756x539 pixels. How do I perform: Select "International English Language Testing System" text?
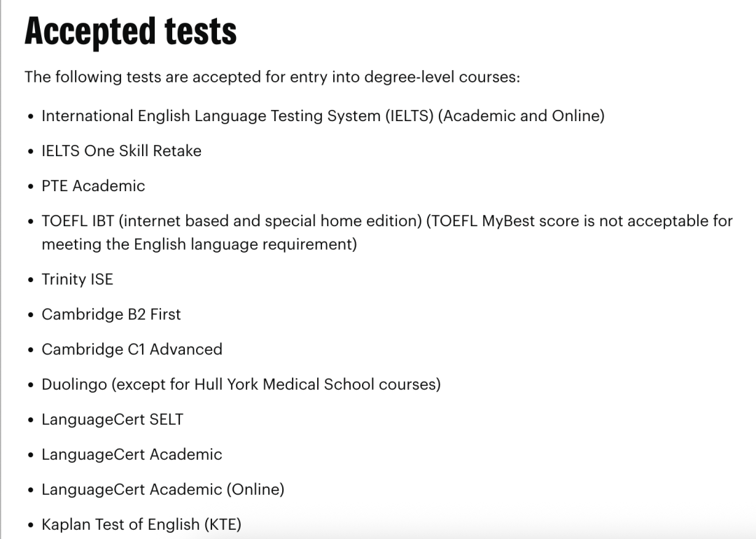(x=211, y=115)
